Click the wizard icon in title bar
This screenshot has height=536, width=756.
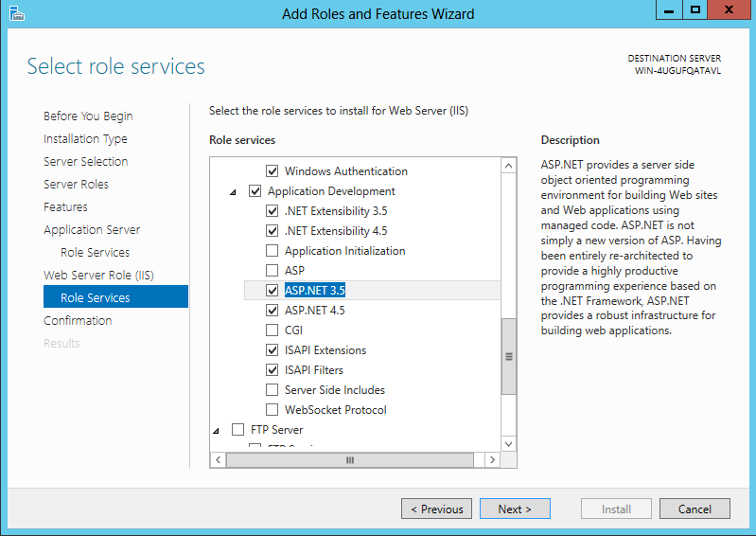click(16, 13)
